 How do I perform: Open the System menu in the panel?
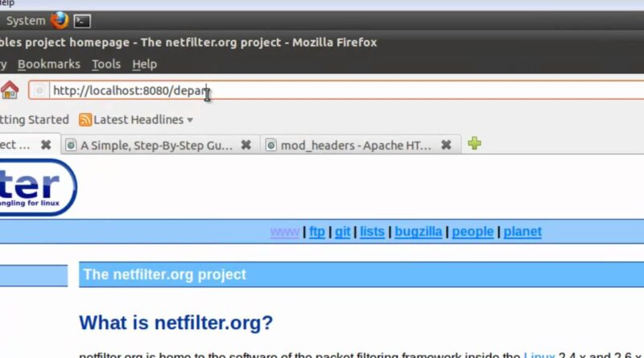(26, 21)
